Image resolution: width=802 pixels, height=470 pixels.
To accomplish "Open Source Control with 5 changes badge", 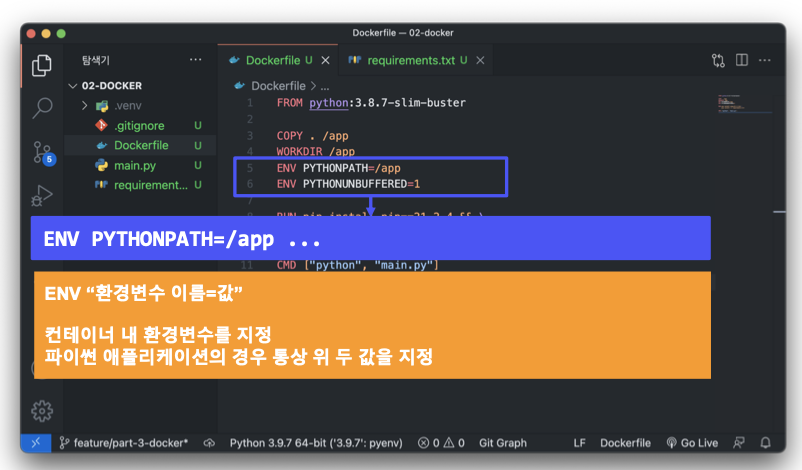I will pyautogui.click(x=43, y=153).
